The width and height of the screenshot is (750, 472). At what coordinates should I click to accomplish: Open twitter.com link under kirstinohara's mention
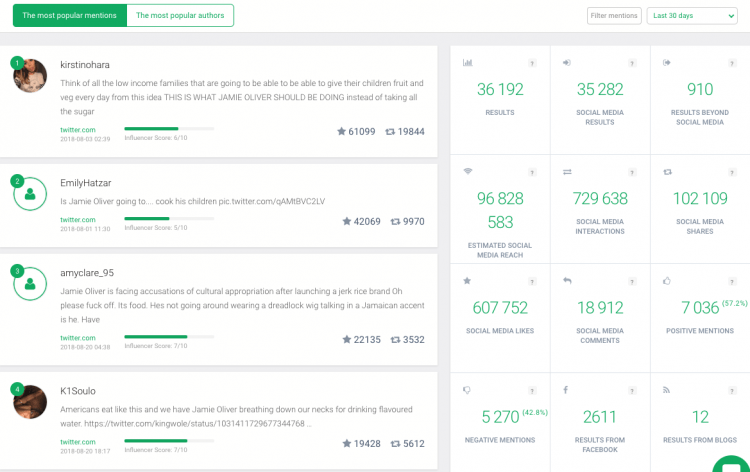coord(78,130)
